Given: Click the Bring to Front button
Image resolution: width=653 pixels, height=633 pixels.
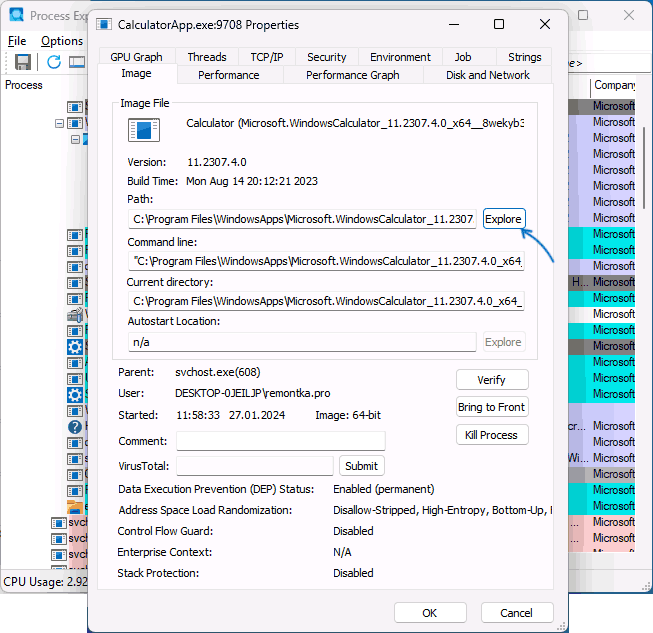Looking at the screenshot, I should 492,407.
